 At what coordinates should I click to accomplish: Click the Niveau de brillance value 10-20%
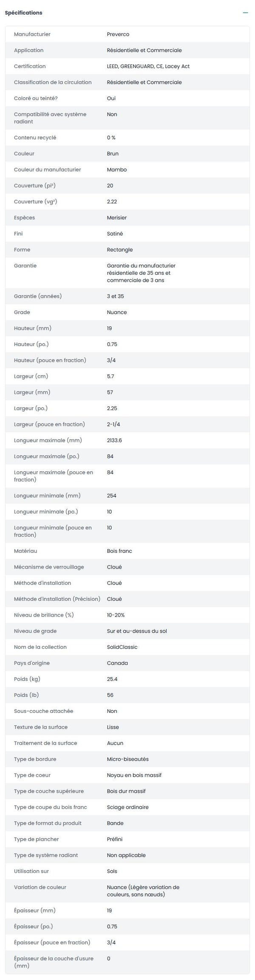pyautogui.click(x=116, y=615)
